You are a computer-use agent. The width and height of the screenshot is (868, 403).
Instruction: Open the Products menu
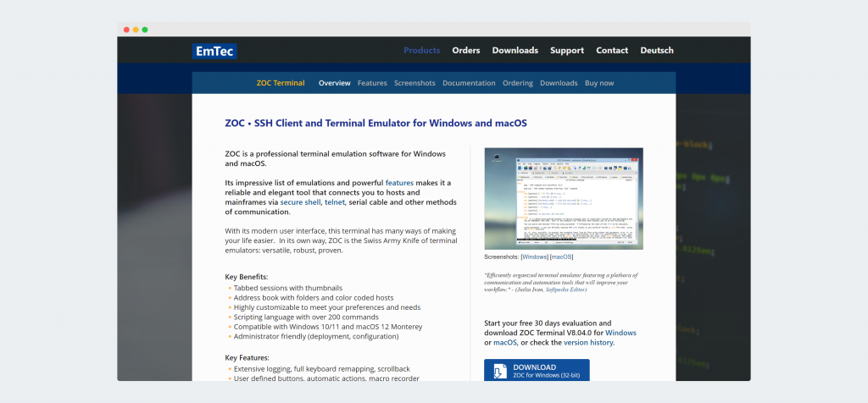coord(422,50)
